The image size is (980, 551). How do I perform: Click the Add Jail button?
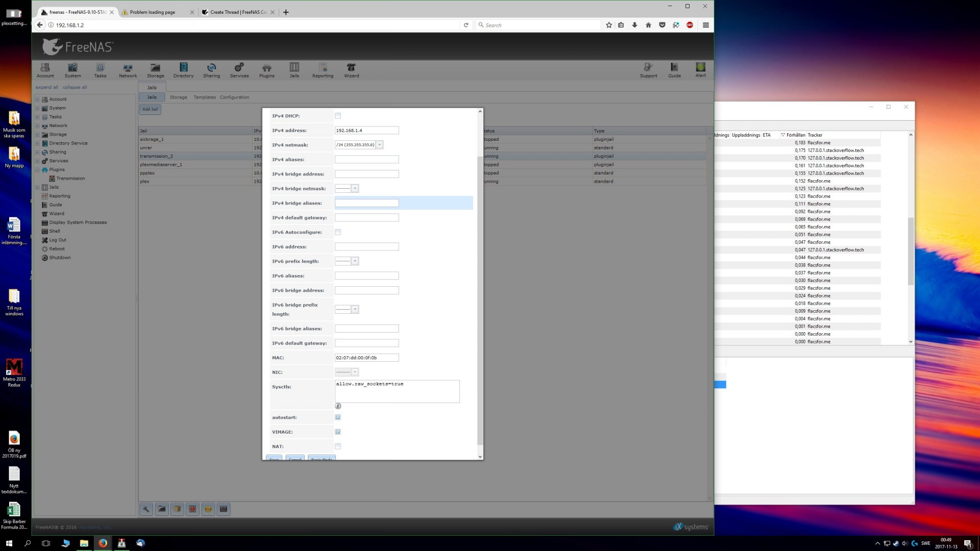pos(150,109)
